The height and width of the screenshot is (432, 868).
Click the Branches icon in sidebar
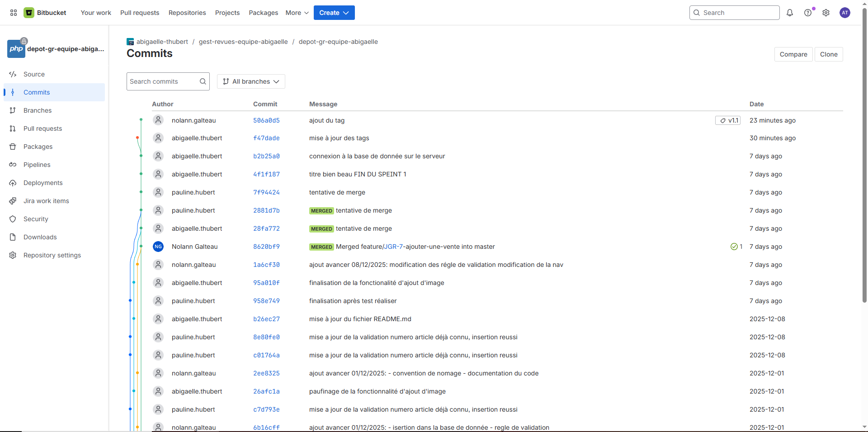pos(13,110)
